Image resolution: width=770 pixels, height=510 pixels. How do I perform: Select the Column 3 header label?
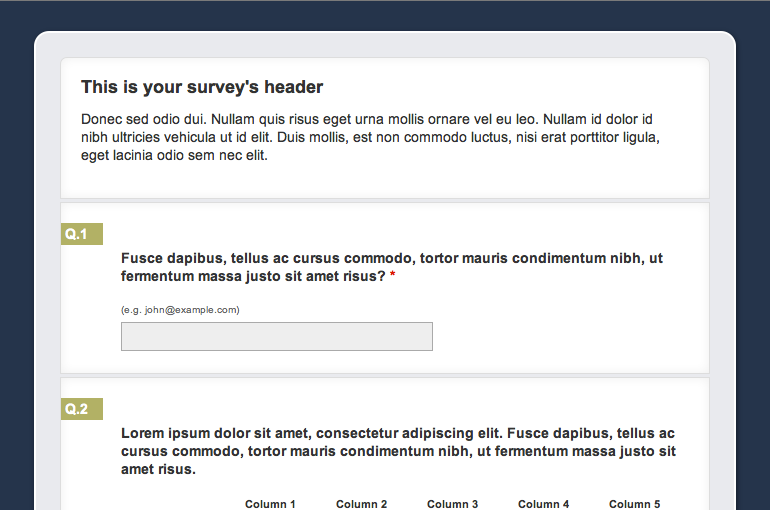point(452,504)
